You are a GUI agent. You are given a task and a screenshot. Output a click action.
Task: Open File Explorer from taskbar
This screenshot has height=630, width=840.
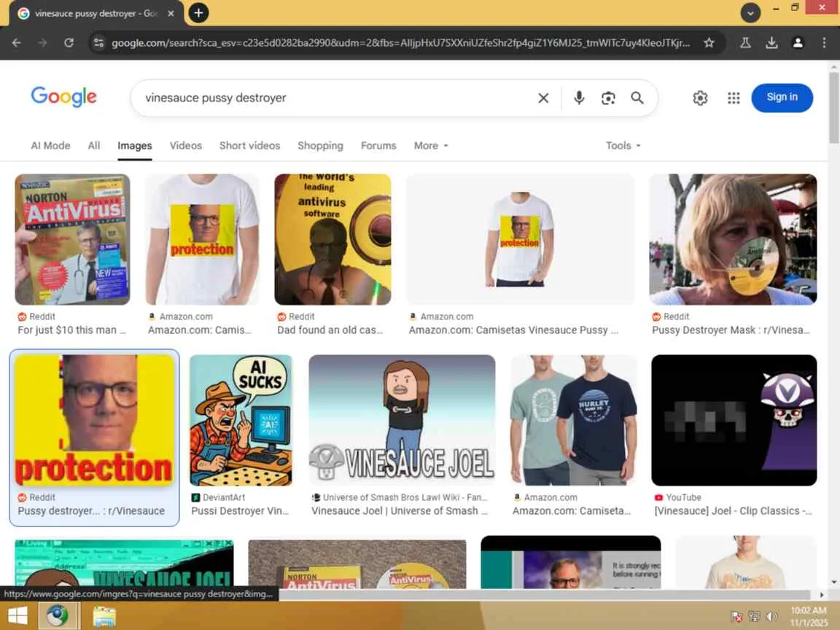[104, 616]
